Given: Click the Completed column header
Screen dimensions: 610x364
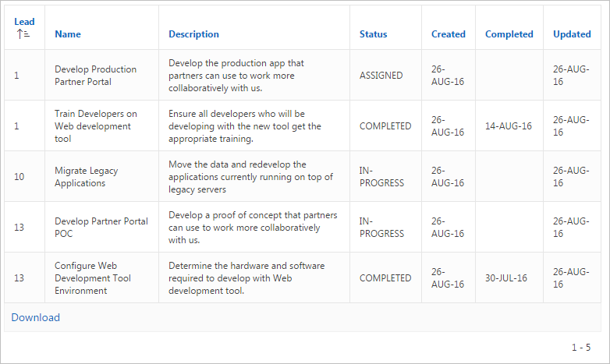Looking at the screenshot, I should tap(509, 34).
